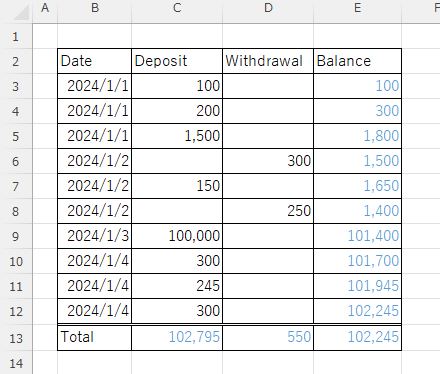Image resolution: width=440 pixels, height=374 pixels.
Task: Select date 2024/1/1 in row 5
Action: point(95,136)
